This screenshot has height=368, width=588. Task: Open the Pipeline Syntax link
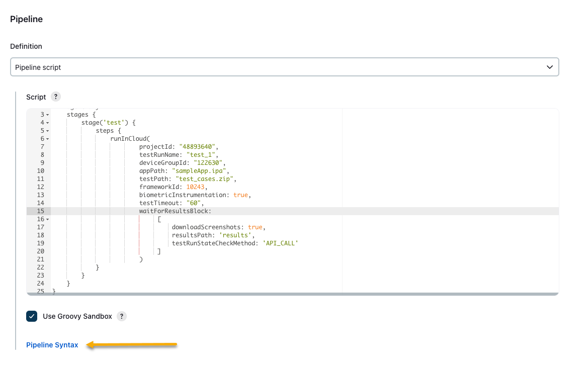52,345
